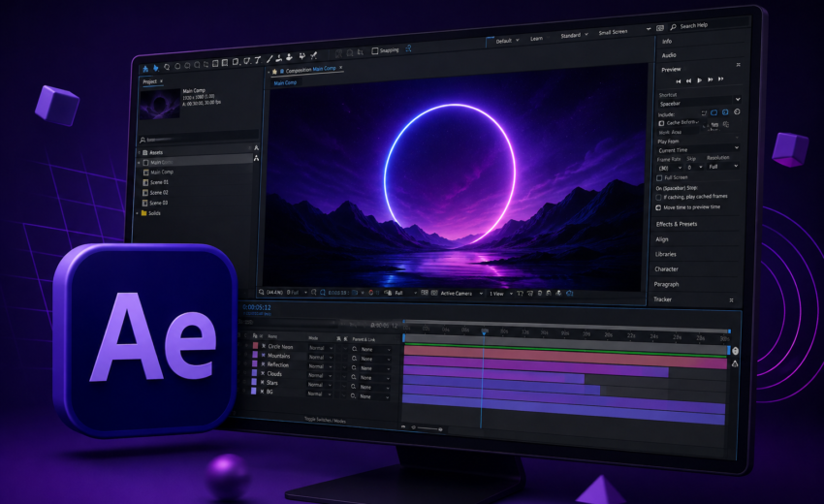
Task: Click the Tracker panel menu icon
Action: pos(731,300)
